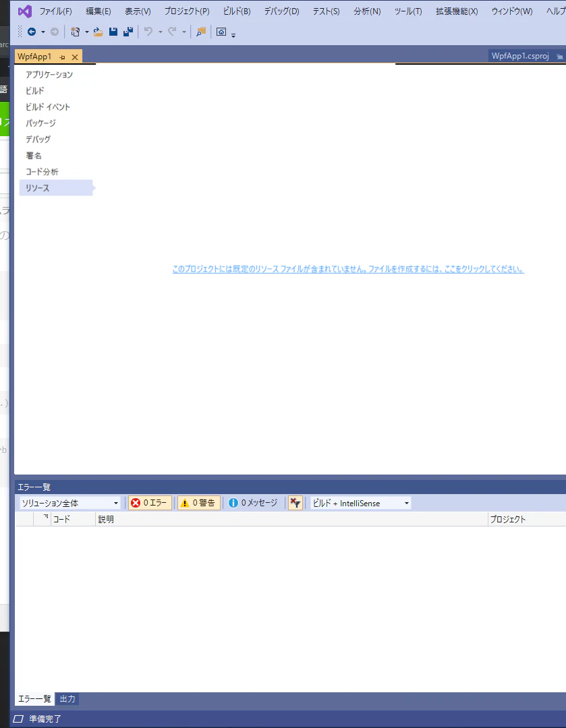The height and width of the screenshot is (728, 566).
Task: Open the ツール(T) menu
Action: pos(408,11)
